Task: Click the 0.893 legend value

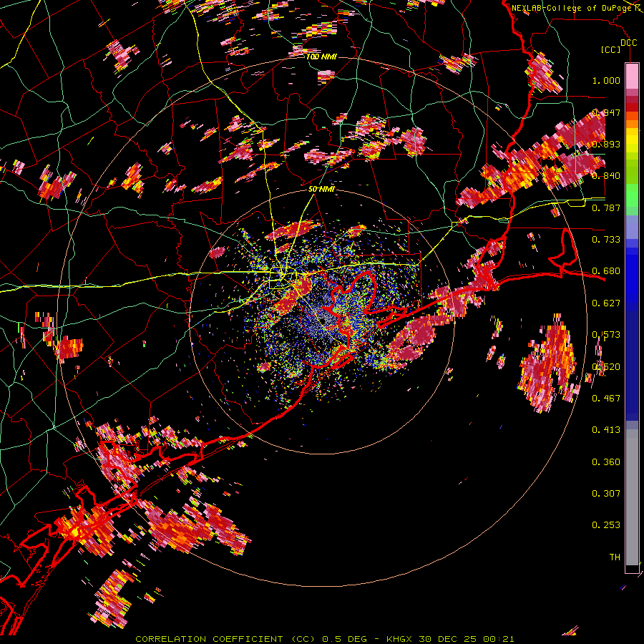Action: [x=606, y=144]
